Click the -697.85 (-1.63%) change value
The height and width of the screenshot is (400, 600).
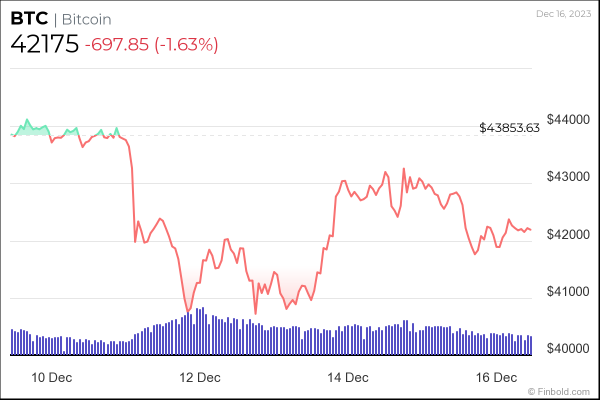[151, 45]
